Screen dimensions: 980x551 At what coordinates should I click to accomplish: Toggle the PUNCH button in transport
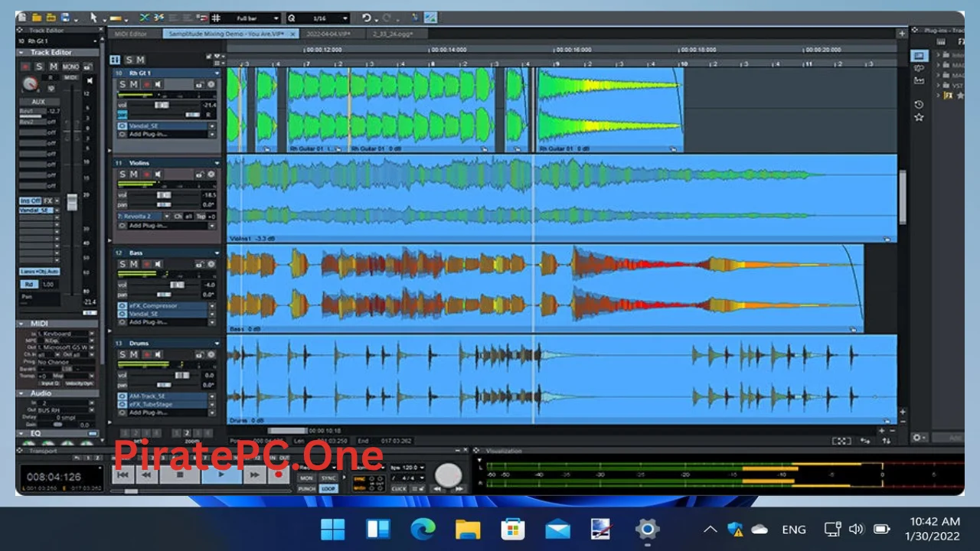tap(307, 489)
